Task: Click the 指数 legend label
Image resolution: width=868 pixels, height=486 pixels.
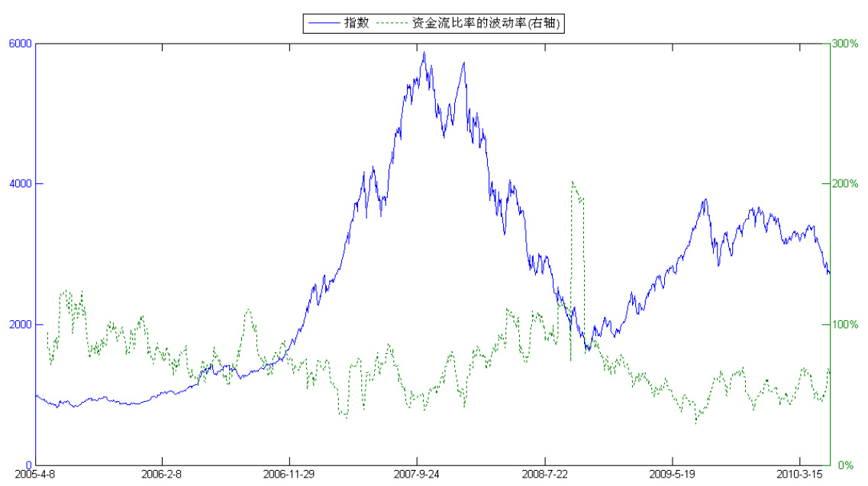Action: [x=357, y=24]
